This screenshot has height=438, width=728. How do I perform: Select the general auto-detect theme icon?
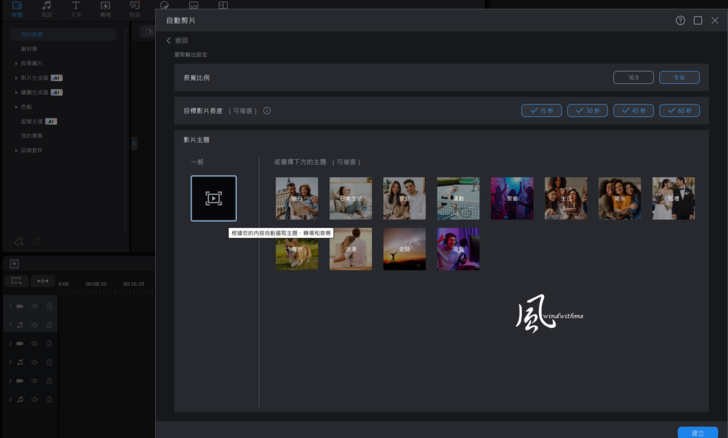point(214,198)
